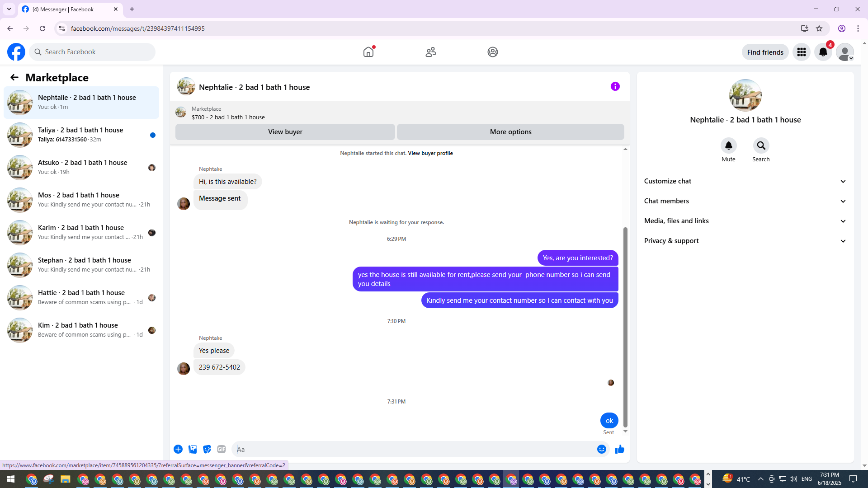
Task: Open the Facebook logo home link
Action: tap(16, 52)
